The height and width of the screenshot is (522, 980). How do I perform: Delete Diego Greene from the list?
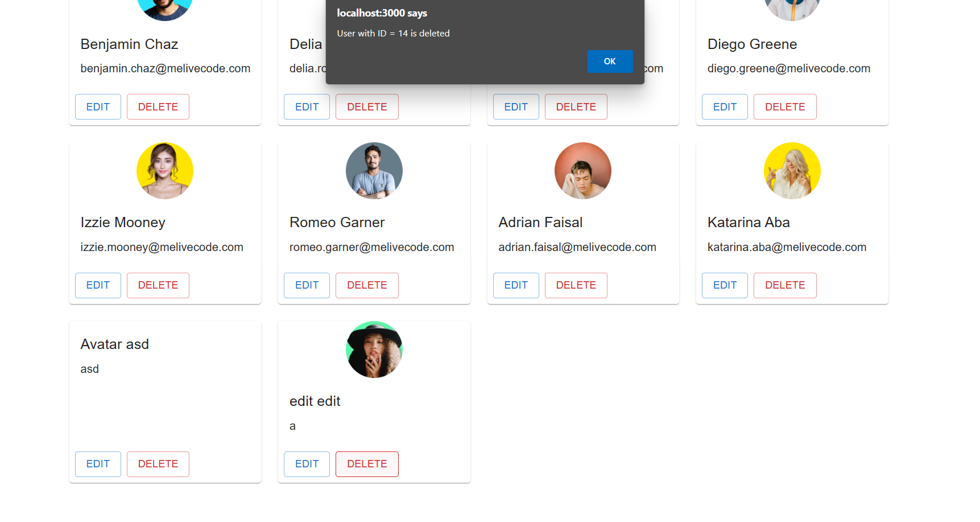click(x=785, y=107)
